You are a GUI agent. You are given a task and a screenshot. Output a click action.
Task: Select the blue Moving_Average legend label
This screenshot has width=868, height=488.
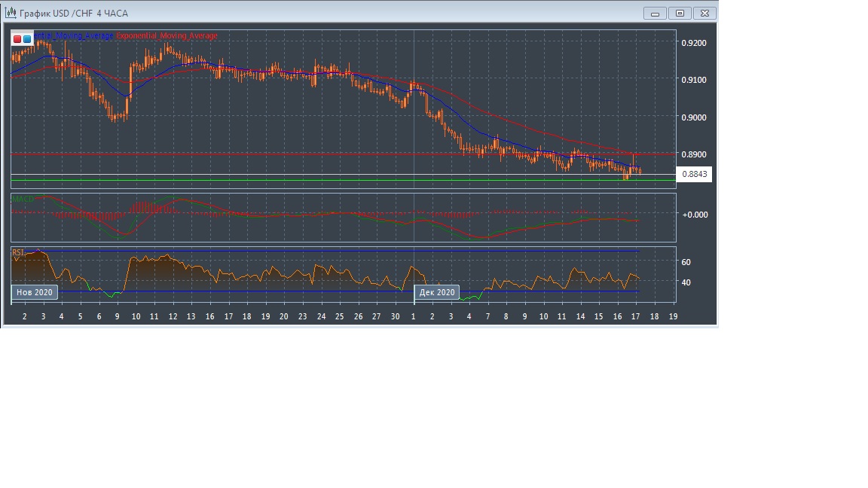point(74,36)
